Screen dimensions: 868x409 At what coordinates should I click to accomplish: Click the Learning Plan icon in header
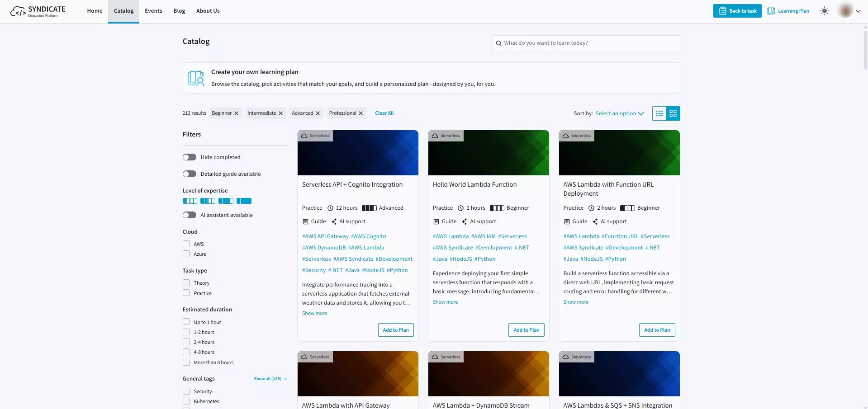click(771, 11)
